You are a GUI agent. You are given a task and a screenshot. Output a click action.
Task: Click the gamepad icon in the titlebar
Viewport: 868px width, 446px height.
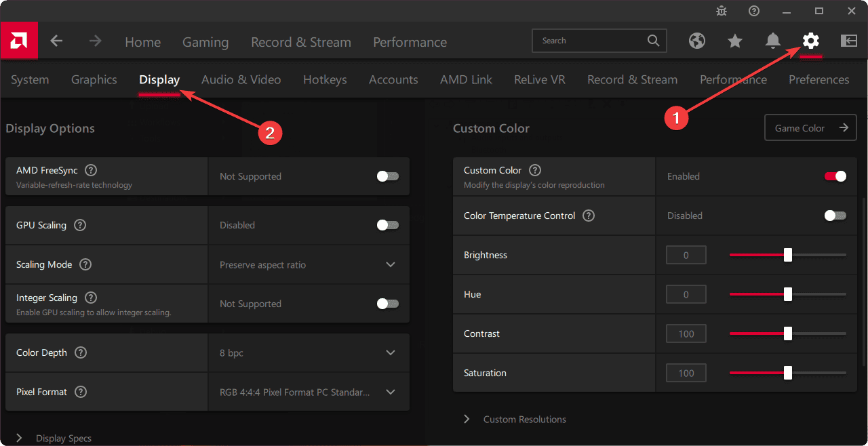click(721, 11)
